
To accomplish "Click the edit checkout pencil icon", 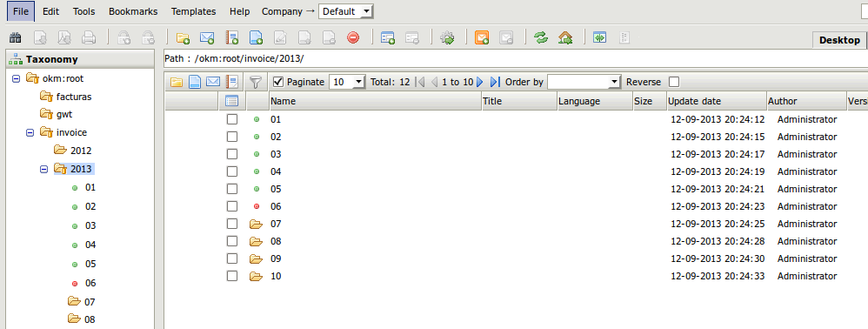I will pyautogui.click(x=280, y=37).
